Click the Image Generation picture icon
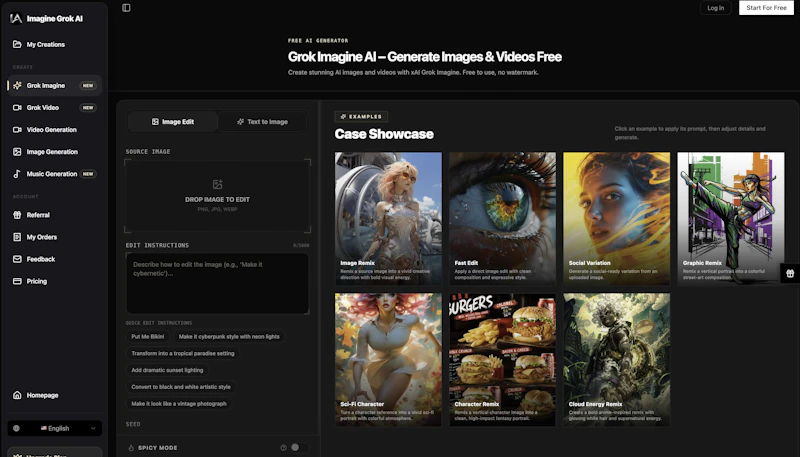 [x=17, y=151]
